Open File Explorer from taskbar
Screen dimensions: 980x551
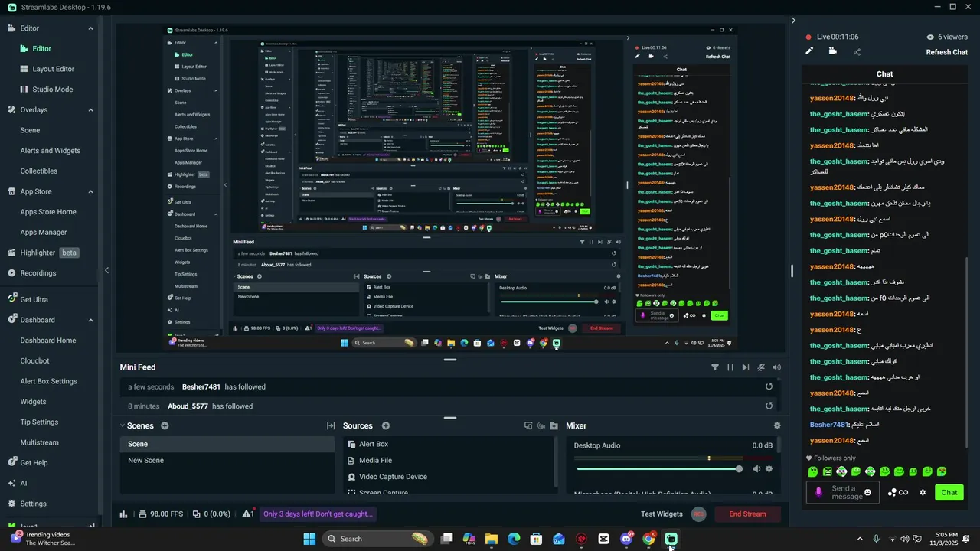tap(492, 539)
